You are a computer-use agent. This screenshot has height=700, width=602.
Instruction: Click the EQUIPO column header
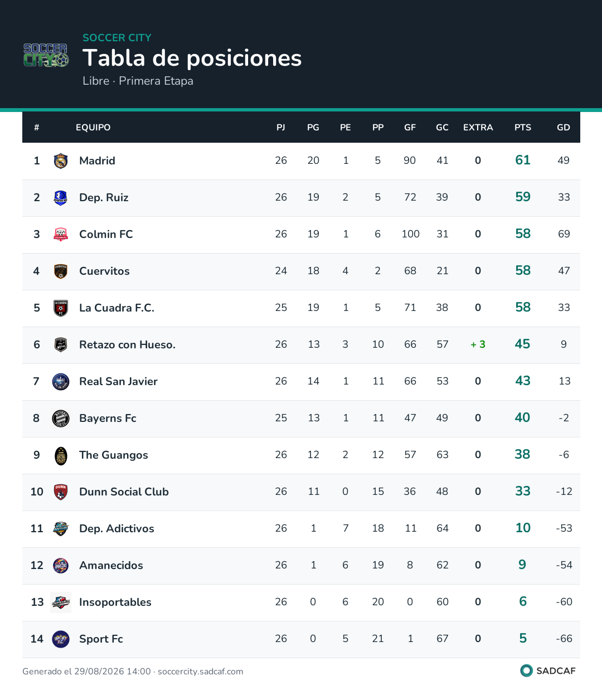[93, 128]
